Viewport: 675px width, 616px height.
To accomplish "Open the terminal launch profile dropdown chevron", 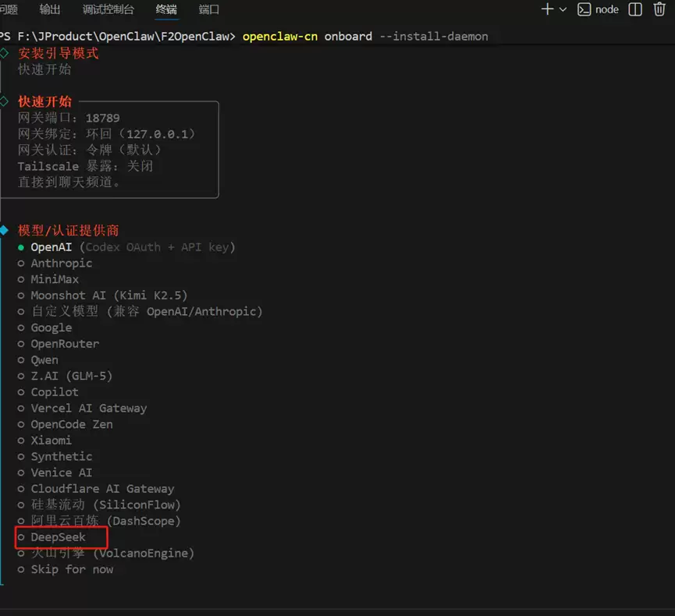I will pyautogui.click(x=563, y=9).
